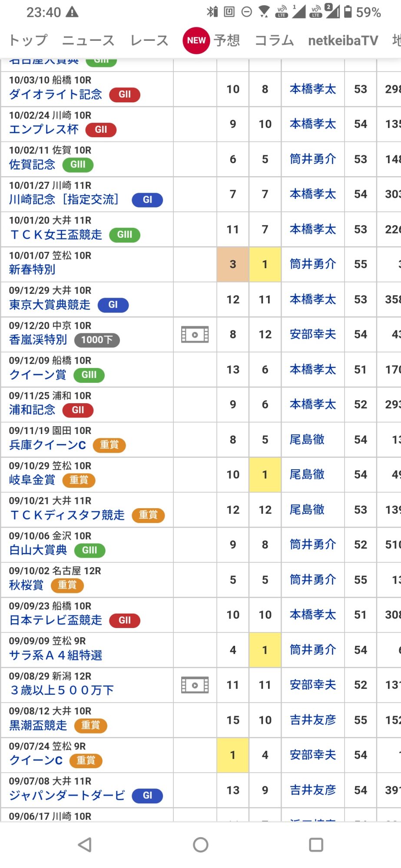Open the ダイオライト記念 race link
Screen dimensions: 401x868
coord(56,95)
